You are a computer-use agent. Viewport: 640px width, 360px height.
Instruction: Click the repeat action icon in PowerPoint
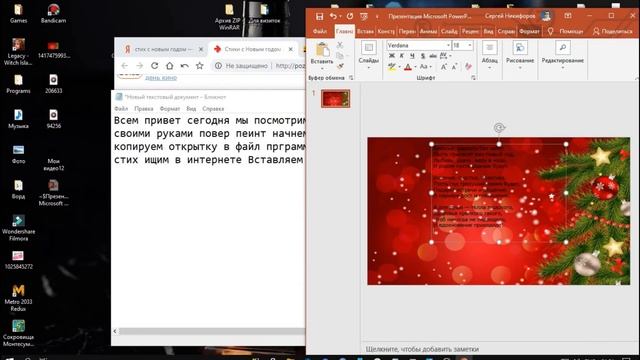point(350,16)
